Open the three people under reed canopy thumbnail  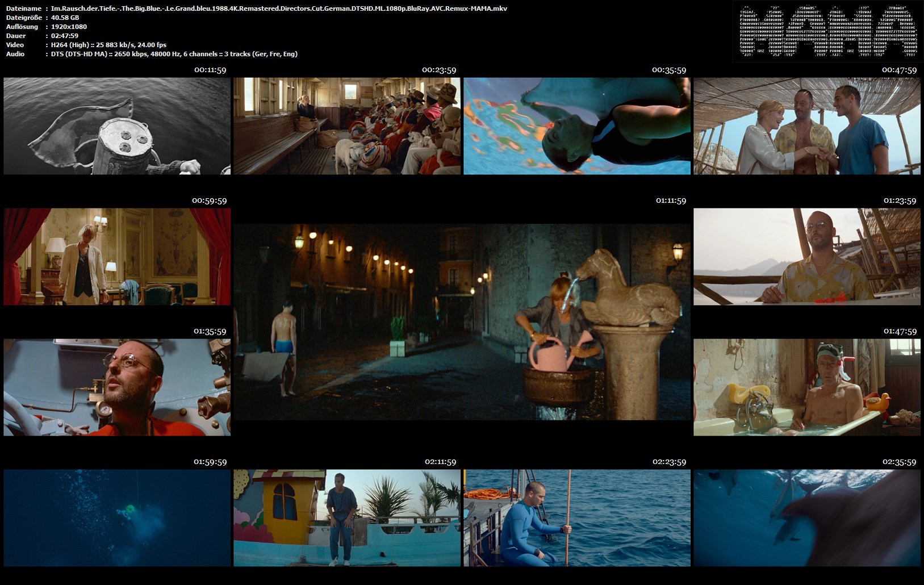(807, 126)
